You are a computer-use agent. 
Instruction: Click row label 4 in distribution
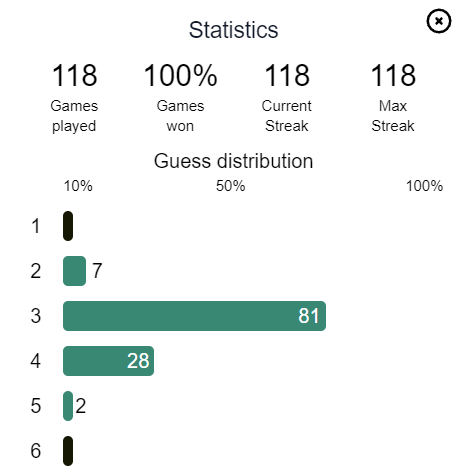point(36,361)
